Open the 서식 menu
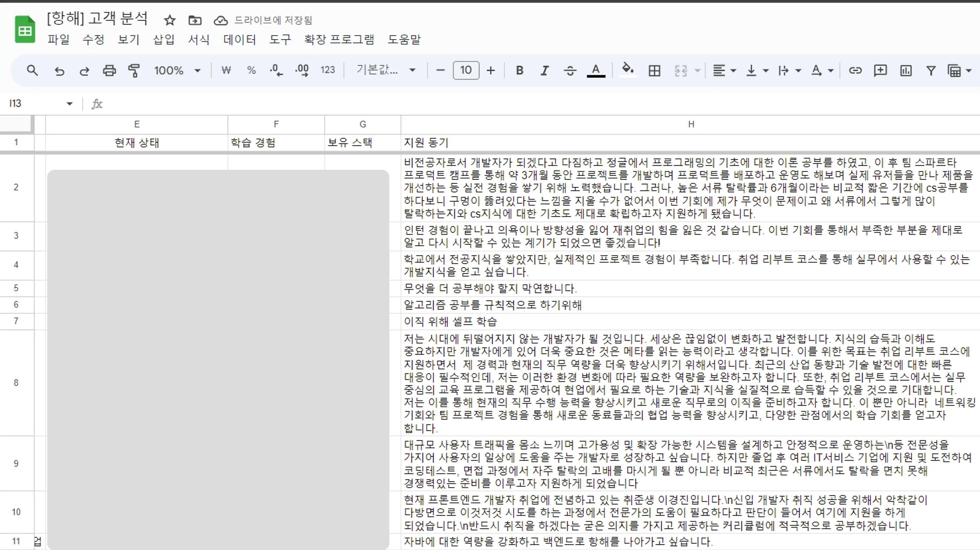Viewport: 980px width, 550px height. coord(199,39)
